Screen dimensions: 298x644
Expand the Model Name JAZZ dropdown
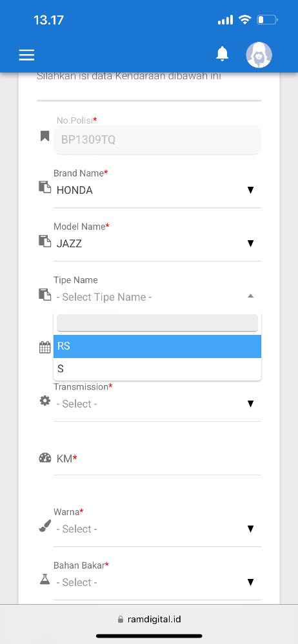coord(157,243)
